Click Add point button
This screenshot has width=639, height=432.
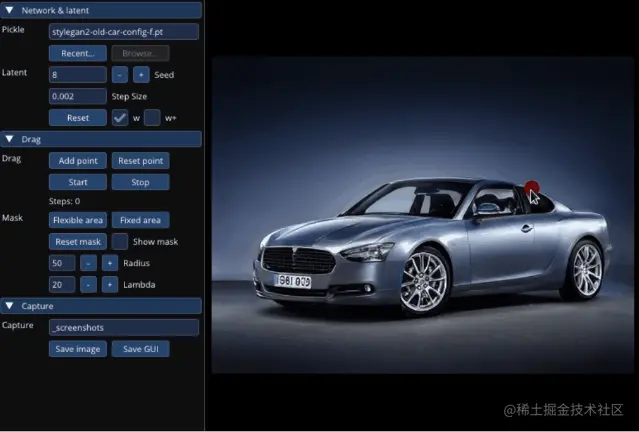click(x=78, y=161)
